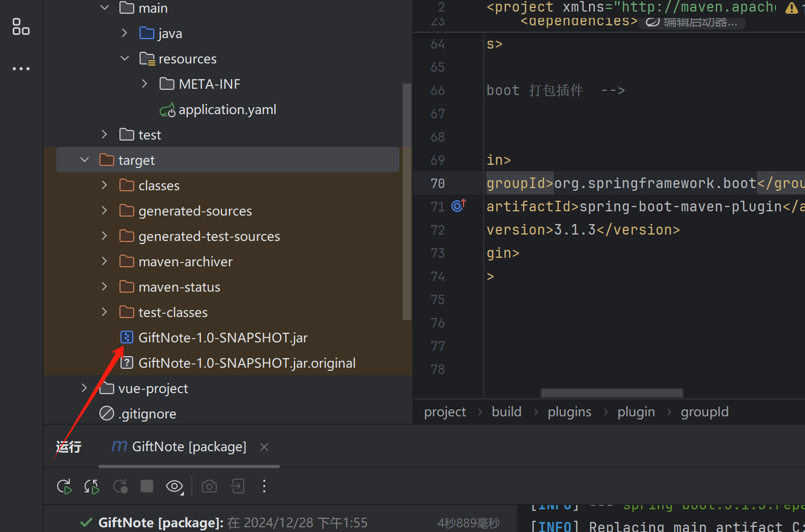Expand the maven-status folder
This screenshot has width=805, height=532.
(105, 286)
